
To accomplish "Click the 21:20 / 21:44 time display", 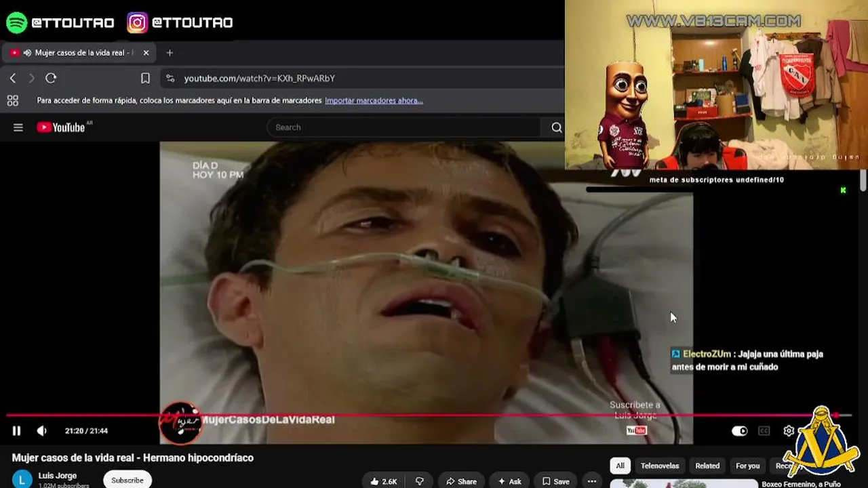I will click(x=86, y=431).
